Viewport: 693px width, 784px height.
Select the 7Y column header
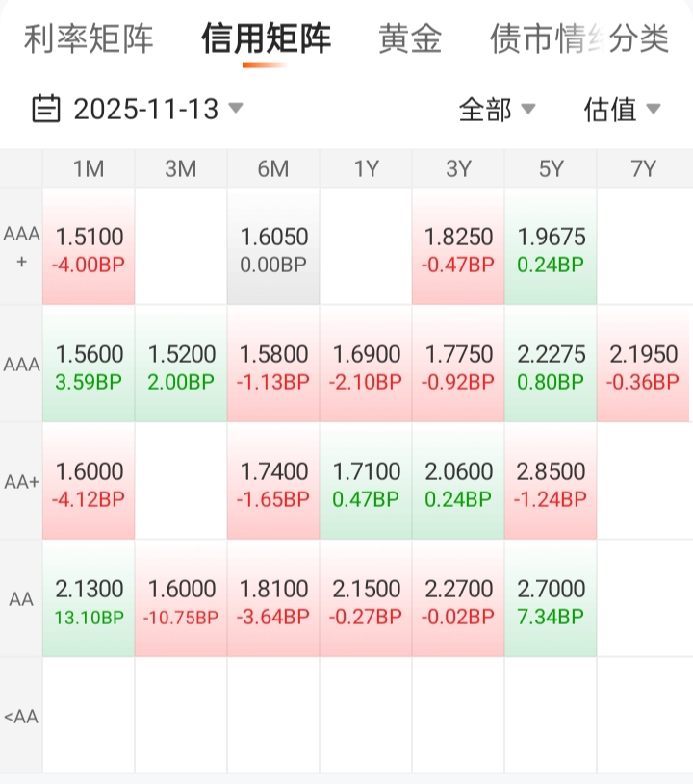point(643,169)
